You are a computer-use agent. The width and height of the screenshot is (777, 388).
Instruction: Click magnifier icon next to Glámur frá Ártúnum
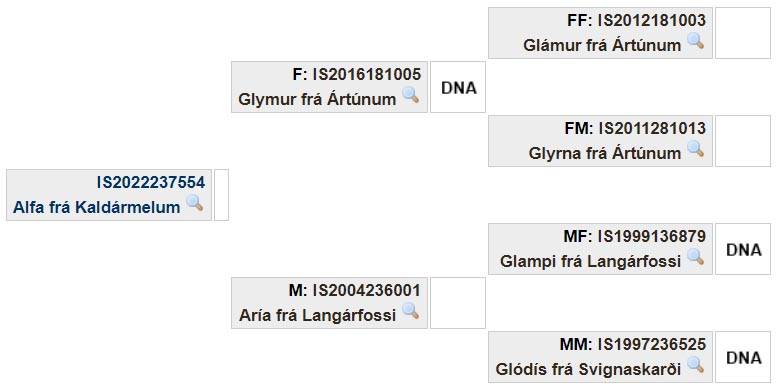coord(695,41)
